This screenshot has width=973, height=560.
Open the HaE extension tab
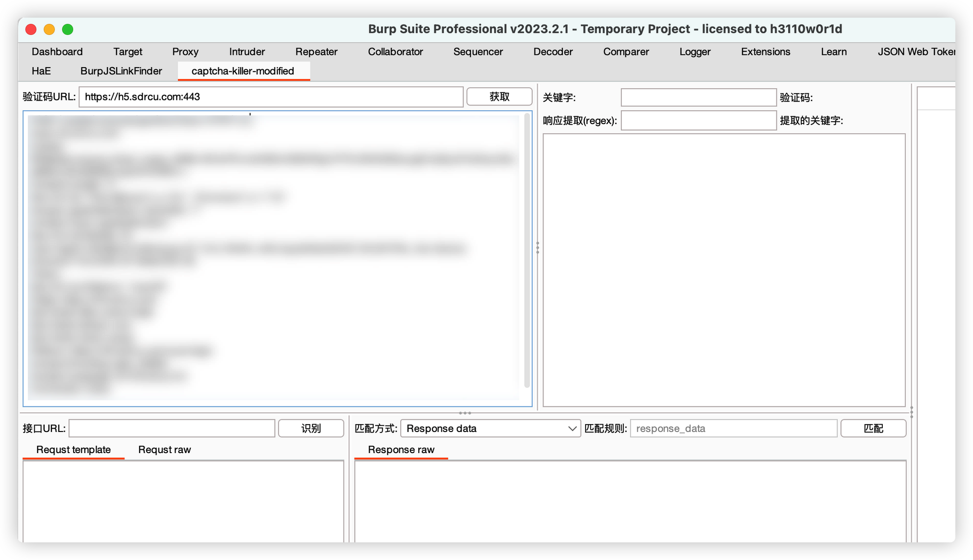[41, 71]
